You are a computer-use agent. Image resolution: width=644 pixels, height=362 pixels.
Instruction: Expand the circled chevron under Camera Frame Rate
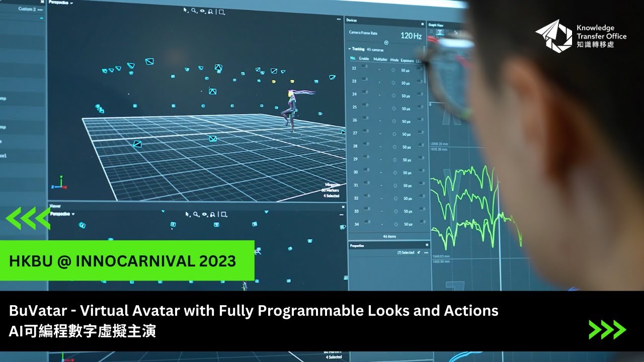tap(386, 43)
